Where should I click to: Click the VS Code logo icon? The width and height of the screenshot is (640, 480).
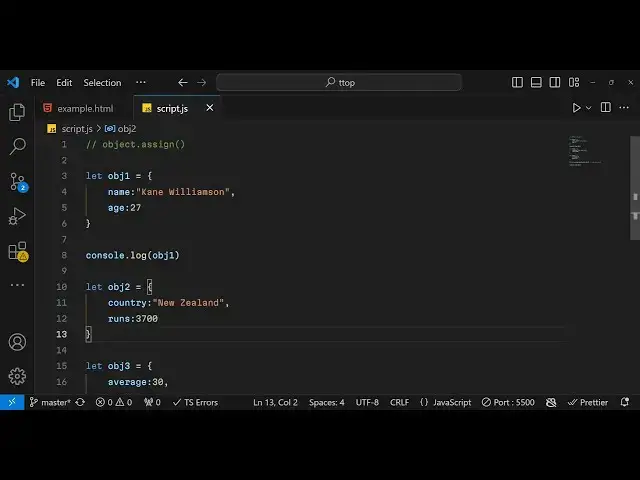13,82
